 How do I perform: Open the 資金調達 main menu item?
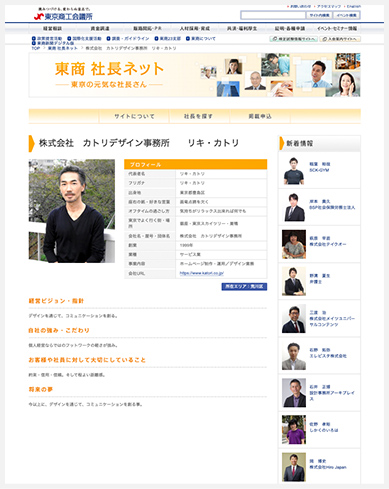pos(100,29)
